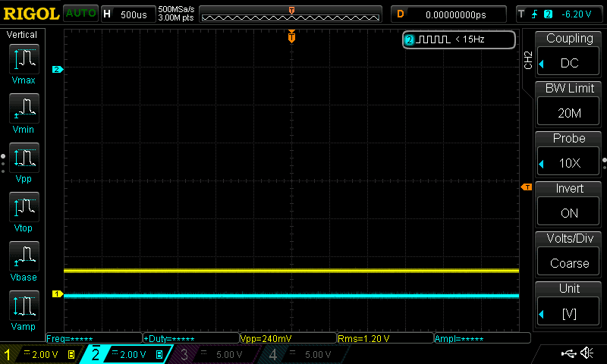The width and height of the screenshot is (607, 364).
Task: Click the channel 2 frequency counter badge
Action: click(x=459, y=39)
